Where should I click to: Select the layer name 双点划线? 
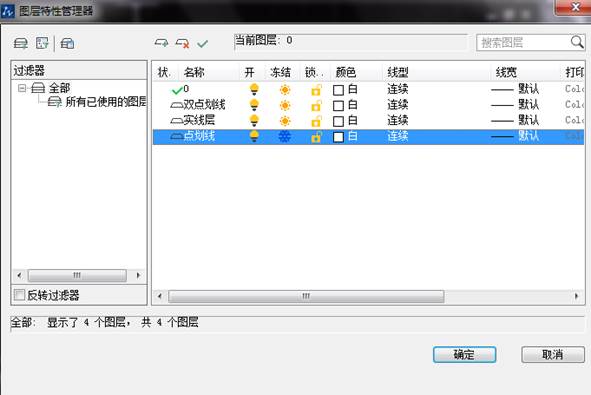(204, 105)
